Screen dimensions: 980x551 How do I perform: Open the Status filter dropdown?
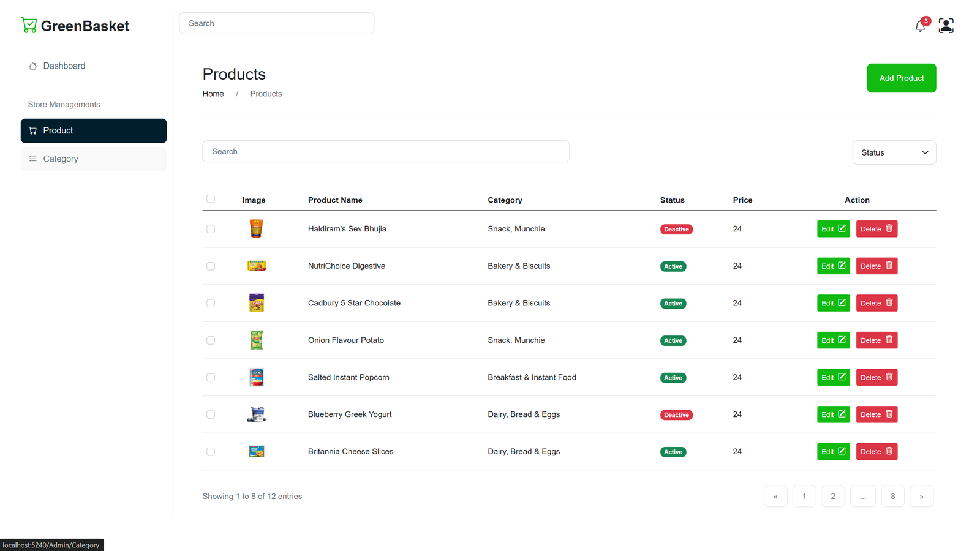coord(894,152)
